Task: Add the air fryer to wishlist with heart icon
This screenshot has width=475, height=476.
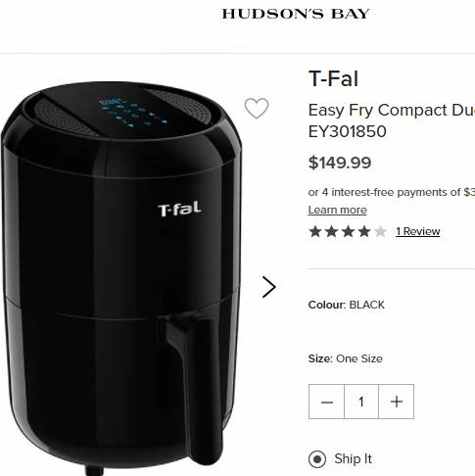Action: (257, 108)
